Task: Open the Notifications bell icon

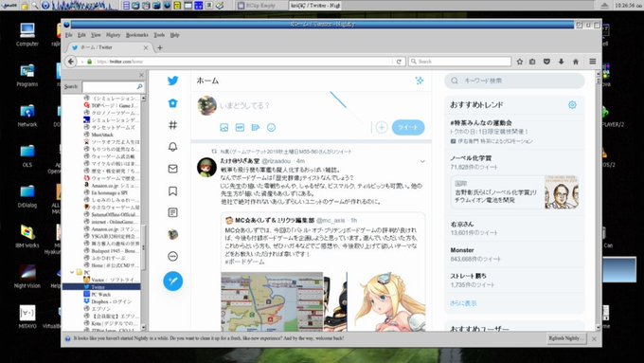Action: click(x=173, y=147)
